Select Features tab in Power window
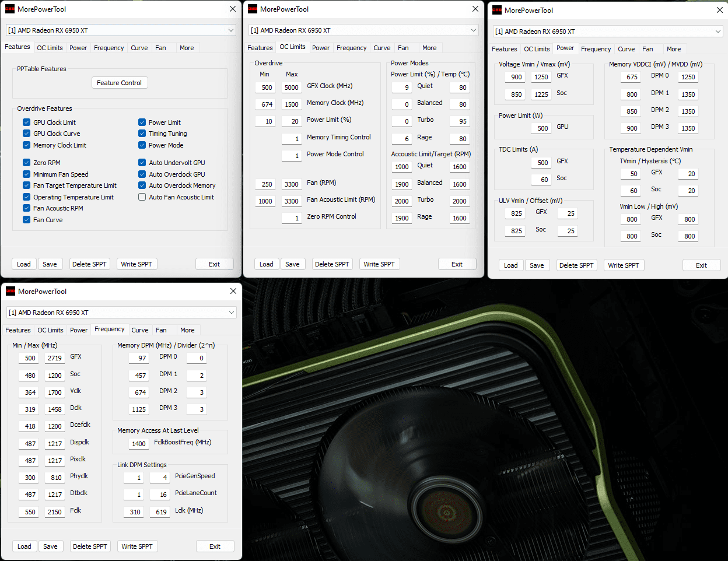Screen dimensions: 728x561 tap(505, 49)
